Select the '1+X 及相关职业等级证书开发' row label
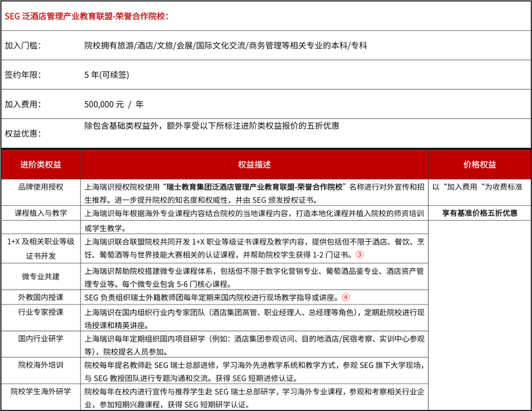The height and width of the screenshot is (411, 532). (x=41, y=249)
